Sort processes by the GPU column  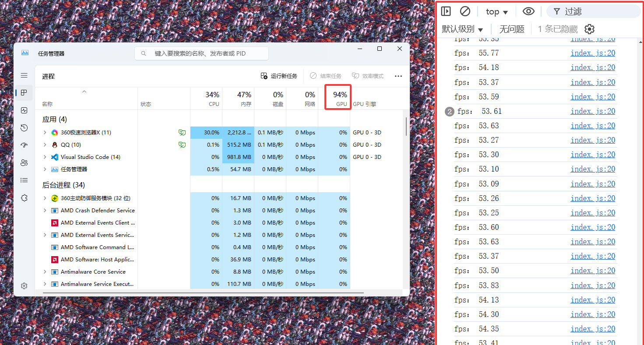338,99
